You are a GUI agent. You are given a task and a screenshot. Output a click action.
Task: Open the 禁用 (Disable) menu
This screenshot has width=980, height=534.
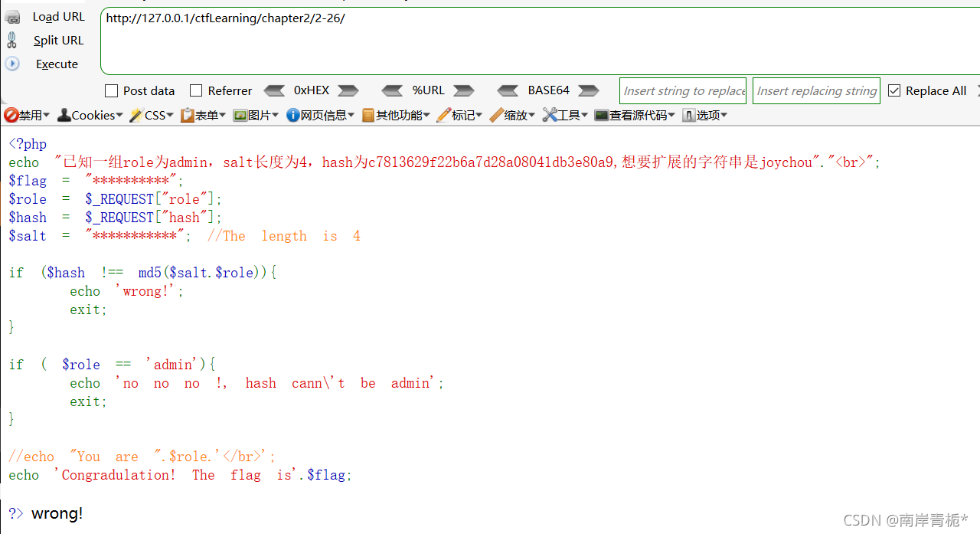tap(27, 115)
